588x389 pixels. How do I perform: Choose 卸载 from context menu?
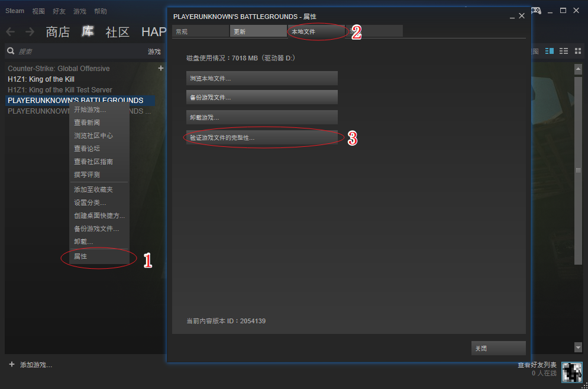[99, 242]
